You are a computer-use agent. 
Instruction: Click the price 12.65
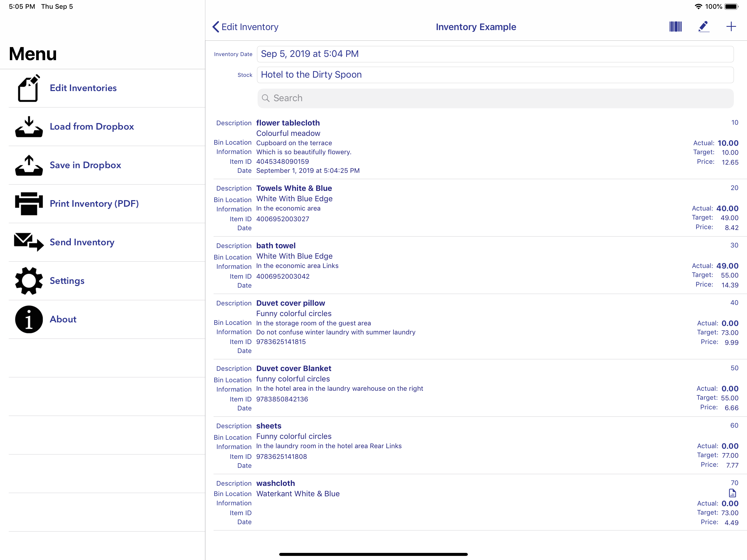click(730, 162)
